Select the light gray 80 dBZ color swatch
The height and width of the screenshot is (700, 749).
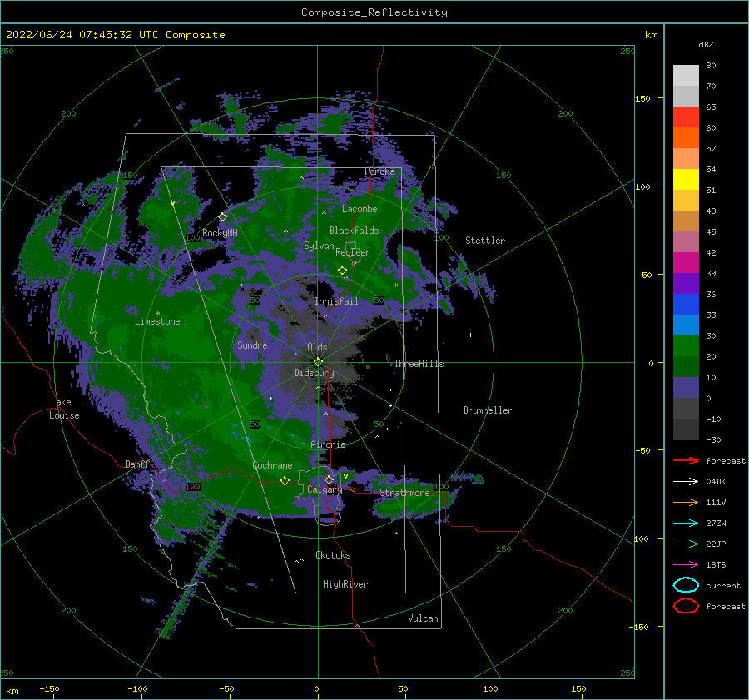tap(686, 76)
